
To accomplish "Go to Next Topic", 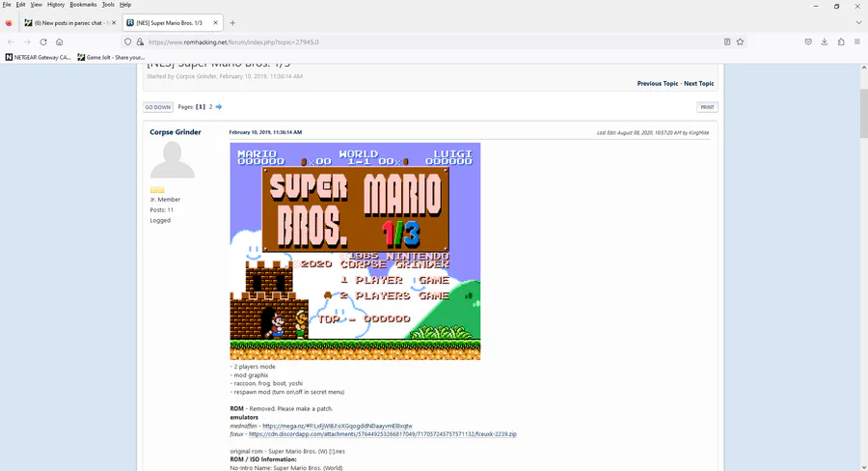I will coord(698,84).
